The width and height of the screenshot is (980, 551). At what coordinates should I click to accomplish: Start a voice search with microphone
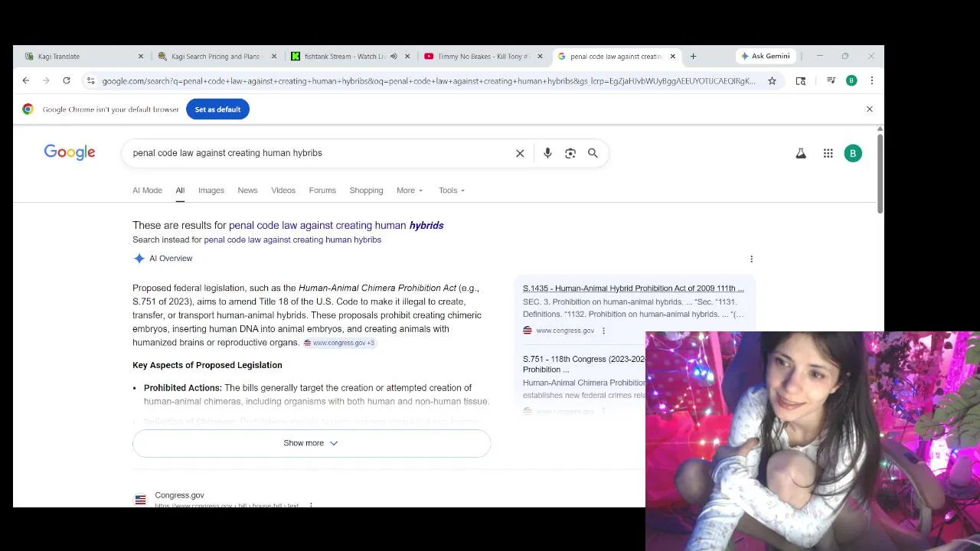point(547,153)
